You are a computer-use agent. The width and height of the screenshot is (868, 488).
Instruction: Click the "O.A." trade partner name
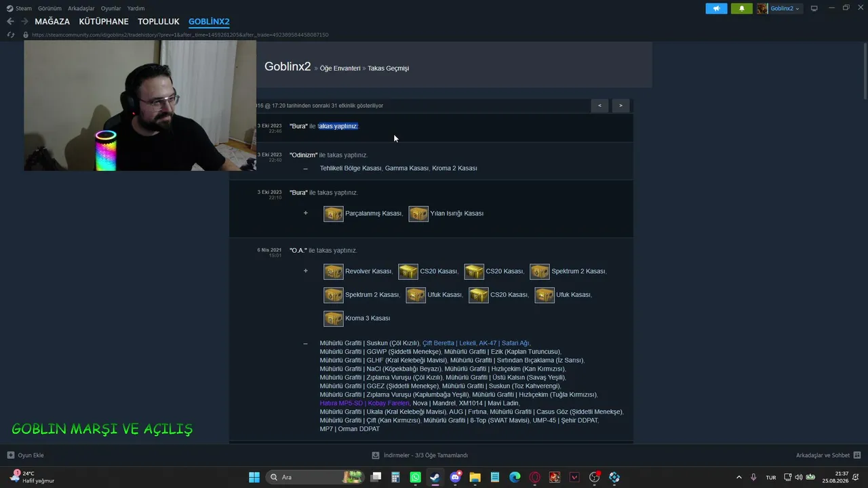(298, 251)
